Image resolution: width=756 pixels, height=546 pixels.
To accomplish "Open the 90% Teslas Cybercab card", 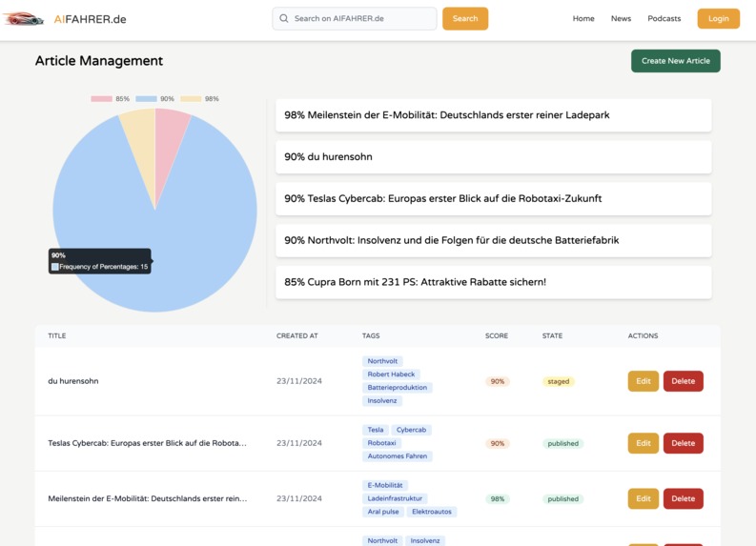I will 493,198.
